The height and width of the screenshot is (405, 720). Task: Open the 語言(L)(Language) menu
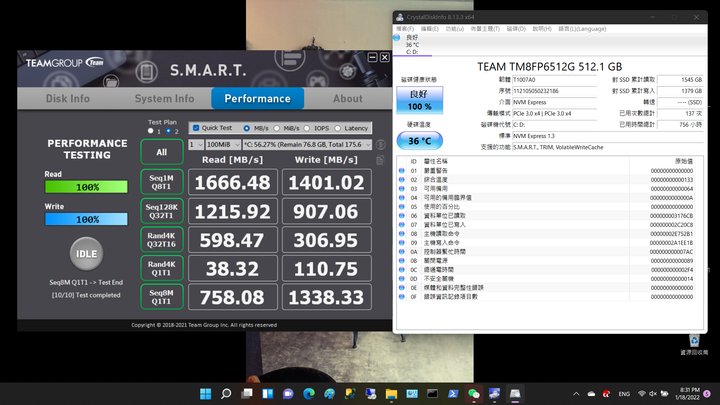pyautogui.click(x=582, y=28)
